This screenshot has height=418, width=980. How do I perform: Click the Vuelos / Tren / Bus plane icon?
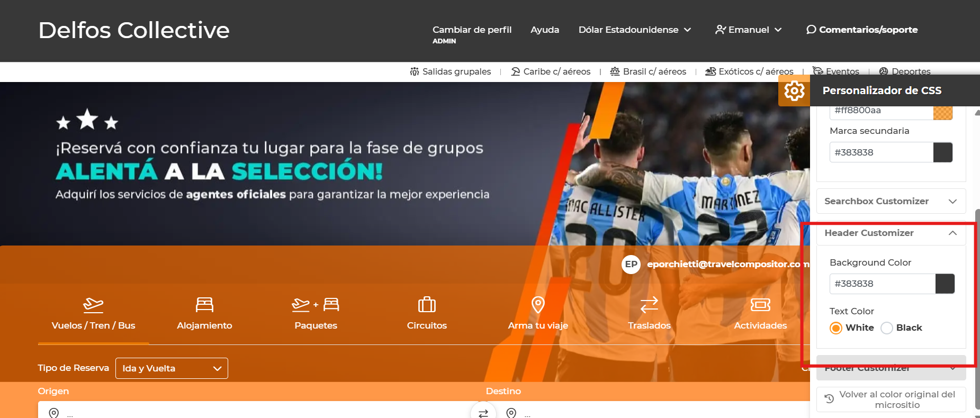click(93, 305)
